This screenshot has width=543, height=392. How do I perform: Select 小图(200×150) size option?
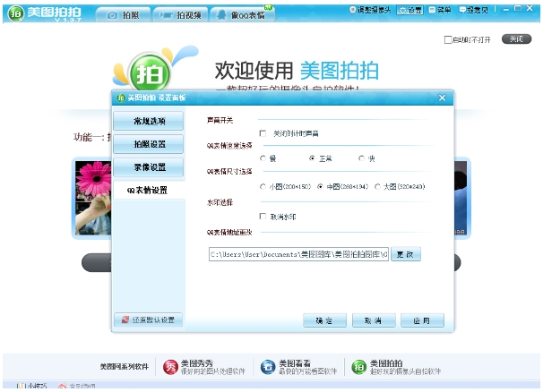263,187
